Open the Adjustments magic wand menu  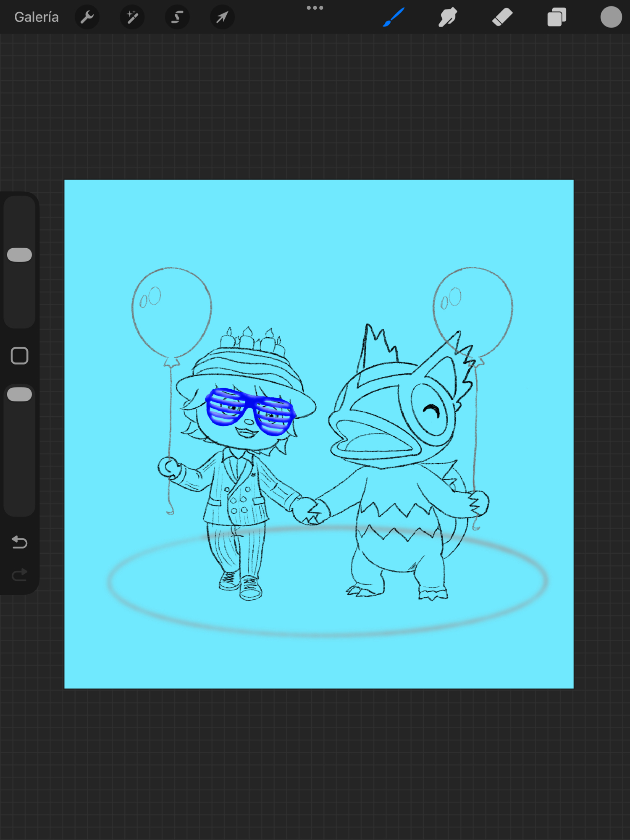132,17
